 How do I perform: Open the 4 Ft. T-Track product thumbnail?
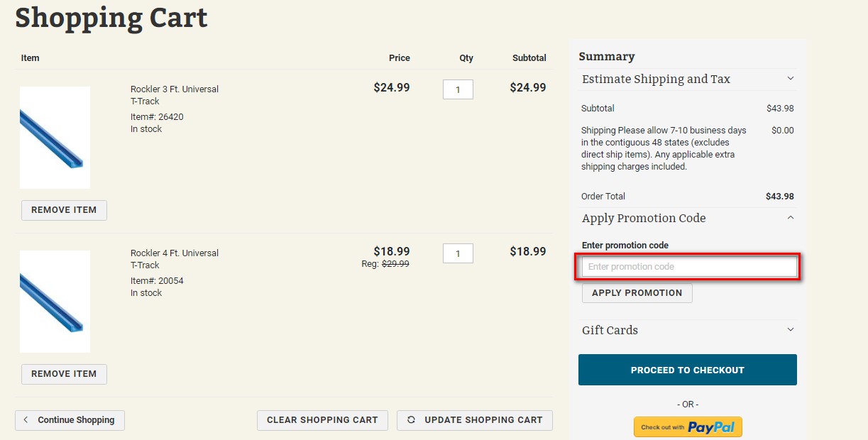click(x=55, y=302)
